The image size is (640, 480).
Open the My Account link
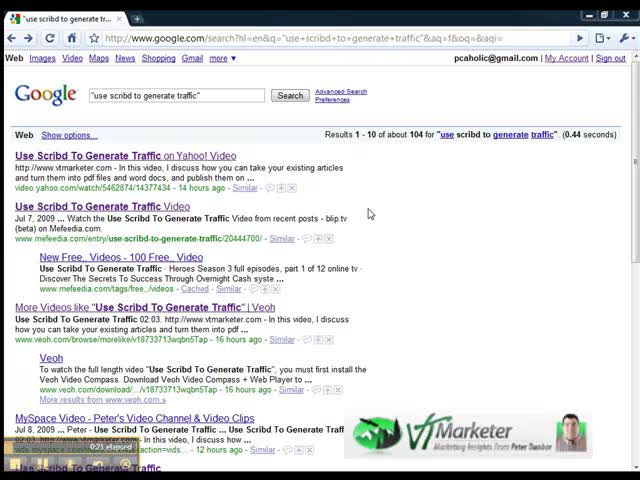click(567, 58)
